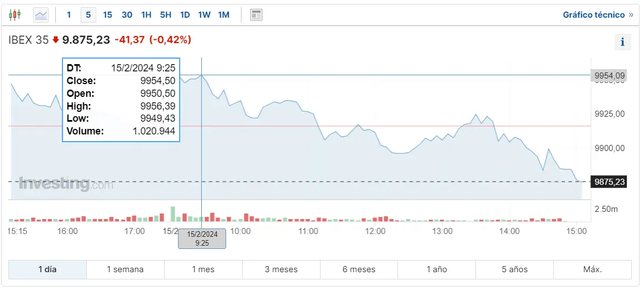Switch to the 1 semana range tab
Screen dimensions: 644x291
coord(125,269)
